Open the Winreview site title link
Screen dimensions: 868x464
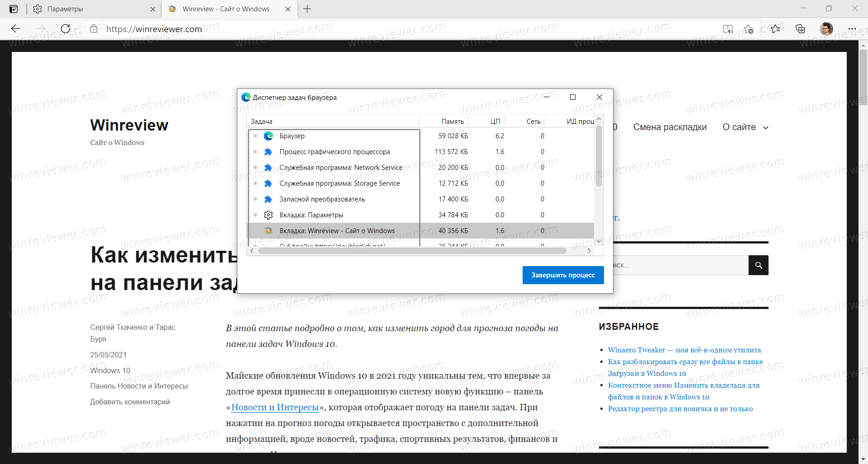(129, 125)
